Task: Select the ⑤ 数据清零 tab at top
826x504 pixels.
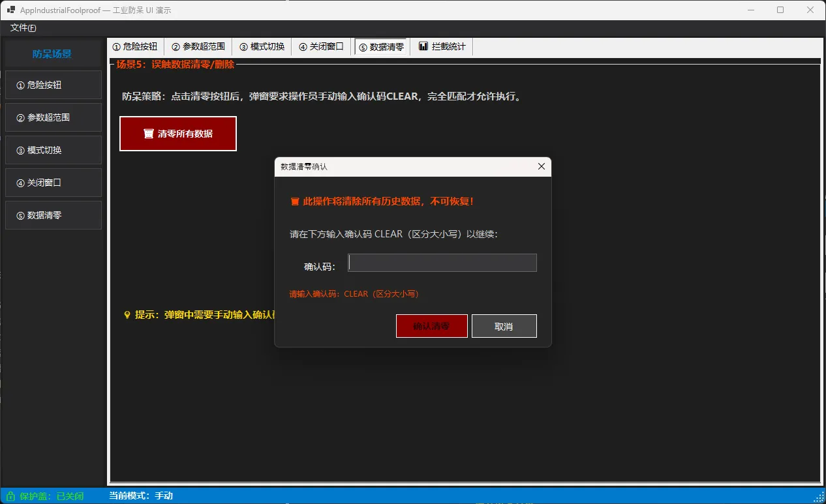Action: [x=382, y=47]
